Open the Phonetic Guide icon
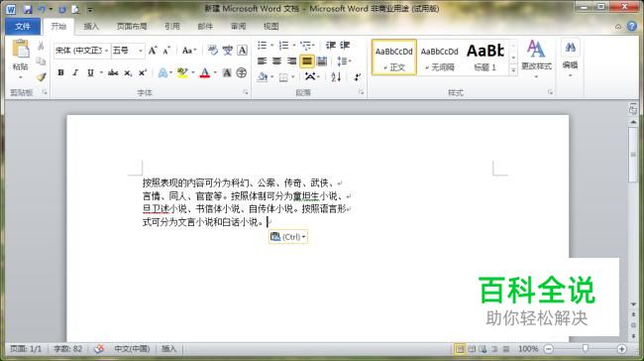The height and width of the screenshot is (361, 644). click(x=228, y=51)
